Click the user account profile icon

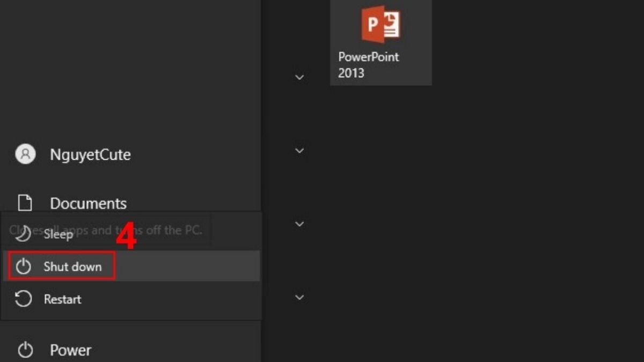click(x=25, y=154)
